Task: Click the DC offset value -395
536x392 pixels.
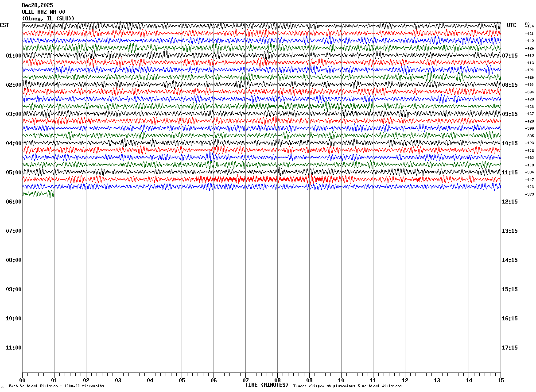Action: tap(529, 136)
